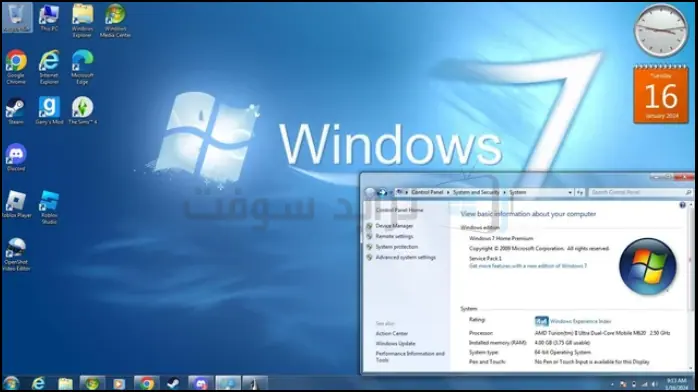Open Microsoft Edge desktop shortcut
The image size is (698, 392).
click(82, 67)
